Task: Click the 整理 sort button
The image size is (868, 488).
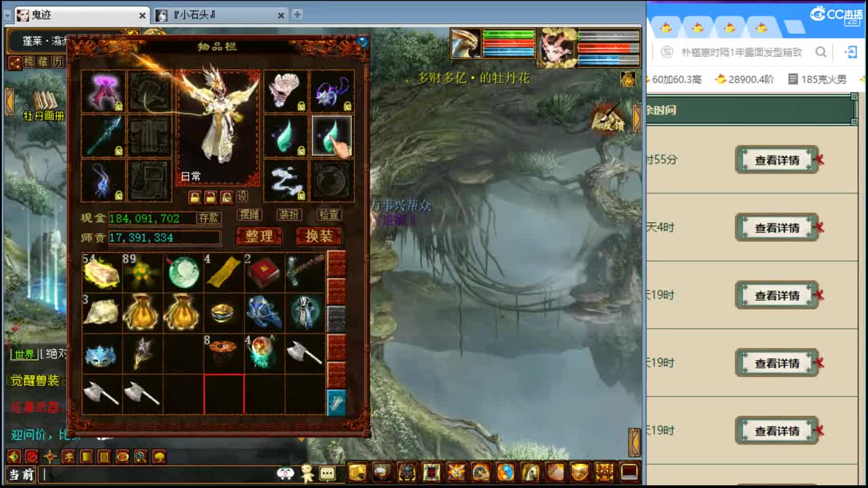Action: (258, 236)
